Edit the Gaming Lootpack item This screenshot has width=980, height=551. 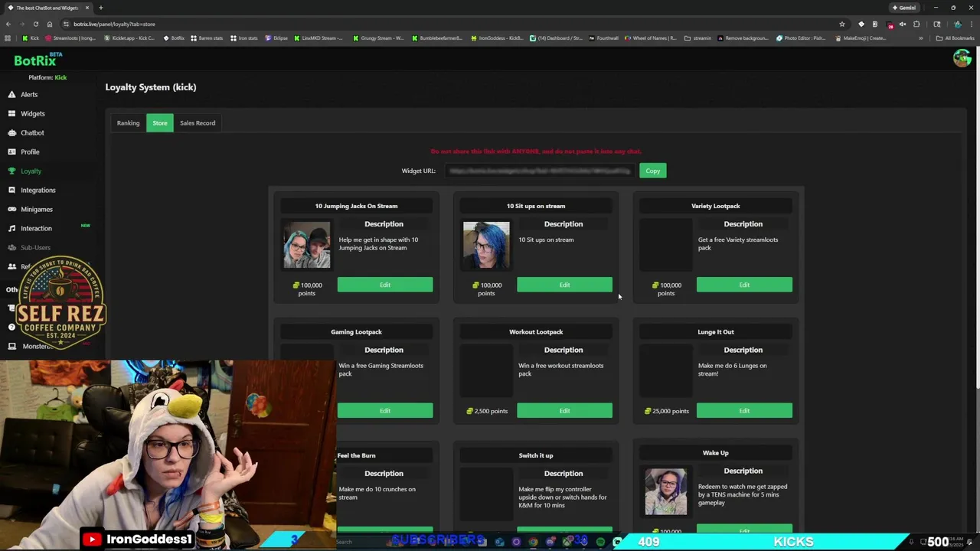pyautogui.click(x=385, y=411)
